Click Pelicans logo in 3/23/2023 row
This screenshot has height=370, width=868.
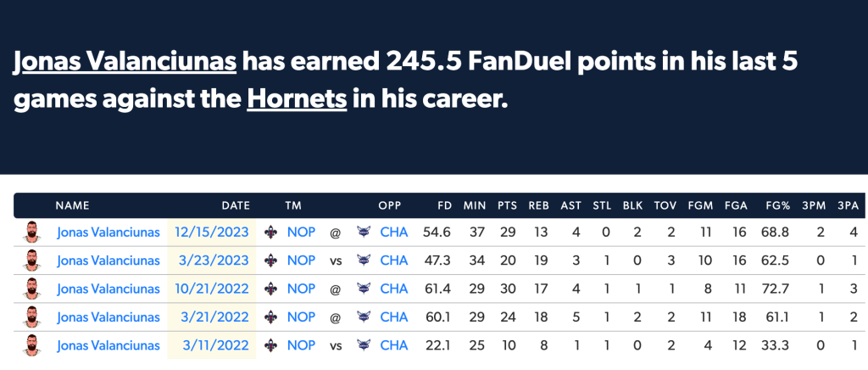pyautogui.click(x=270, y=261)
